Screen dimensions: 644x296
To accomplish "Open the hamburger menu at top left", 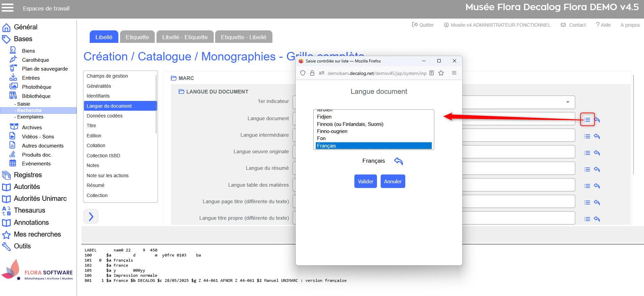I will pos(7,8).
